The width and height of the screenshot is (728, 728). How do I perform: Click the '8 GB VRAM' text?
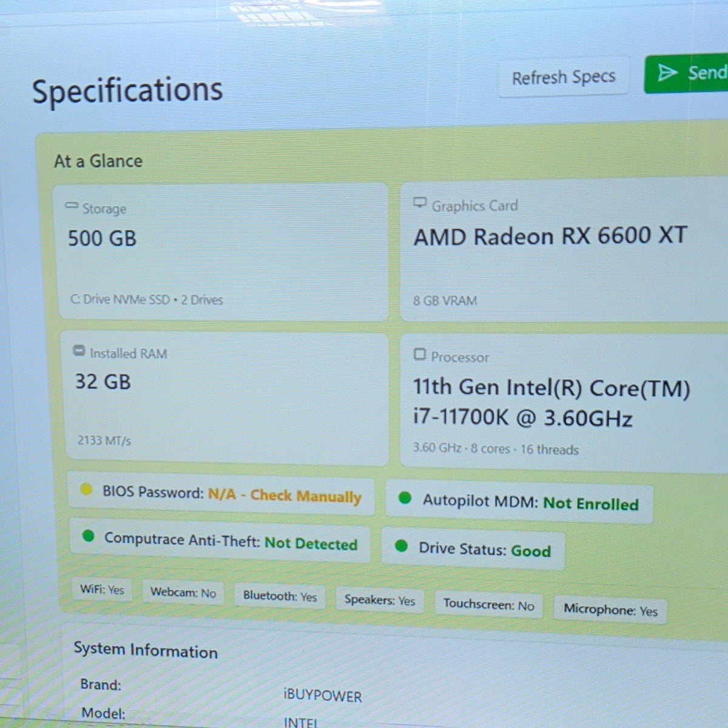(x=445, y=300)
